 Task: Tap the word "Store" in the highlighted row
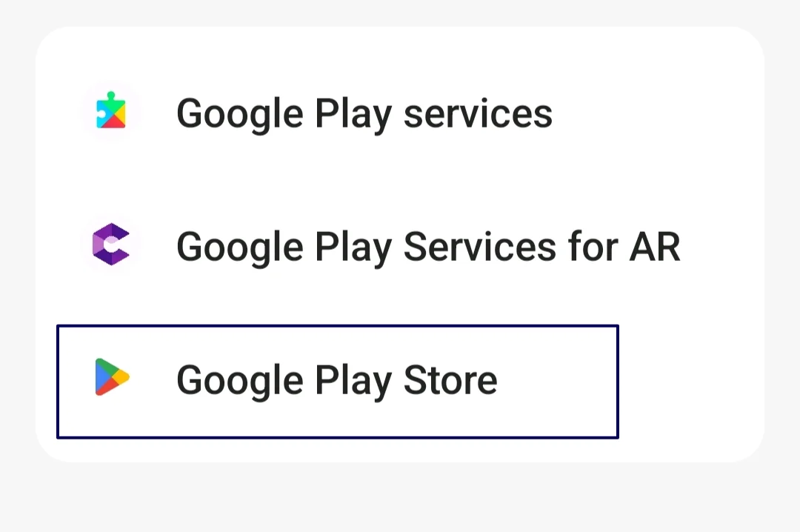[x=450, y=380]
